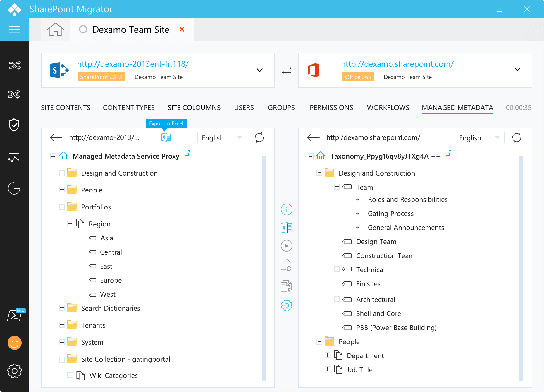This screenshot has width=544, height=392.
Task: Select the Asia term
Action: [107, 238]
